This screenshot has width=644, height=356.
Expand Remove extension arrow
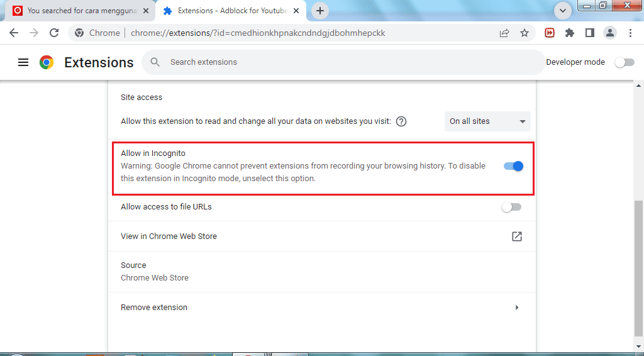point(517,307)
